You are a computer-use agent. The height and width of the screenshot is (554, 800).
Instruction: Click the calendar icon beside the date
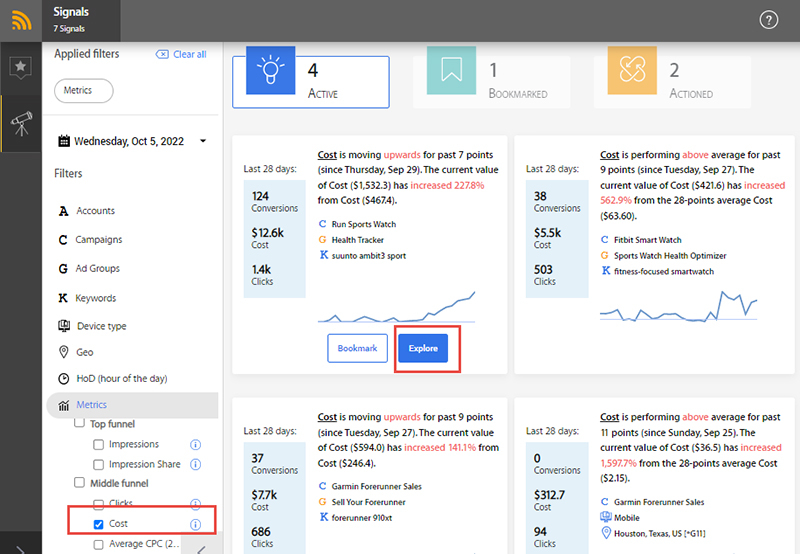[64, 141]
